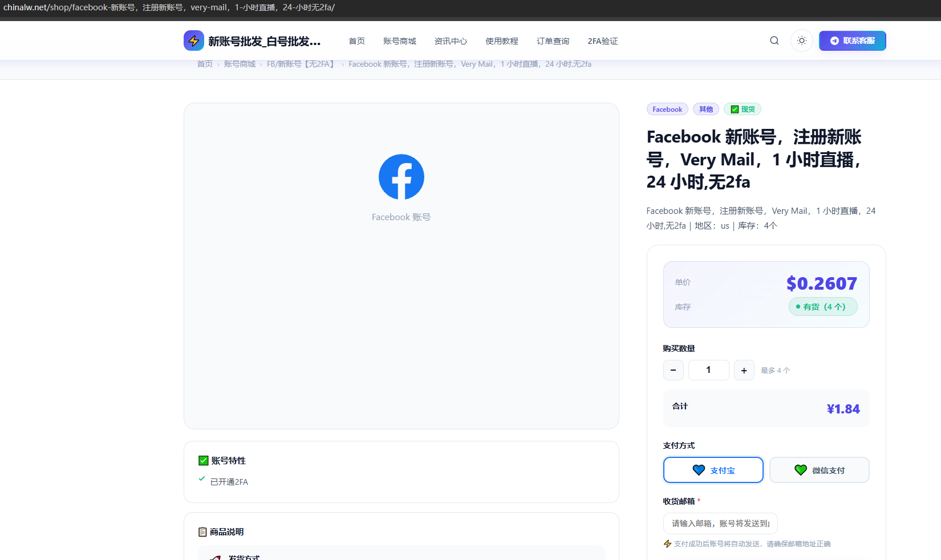Screen dimensions: 941x560
Task: Click the blue heart Alipay icon
Action: 699,470
